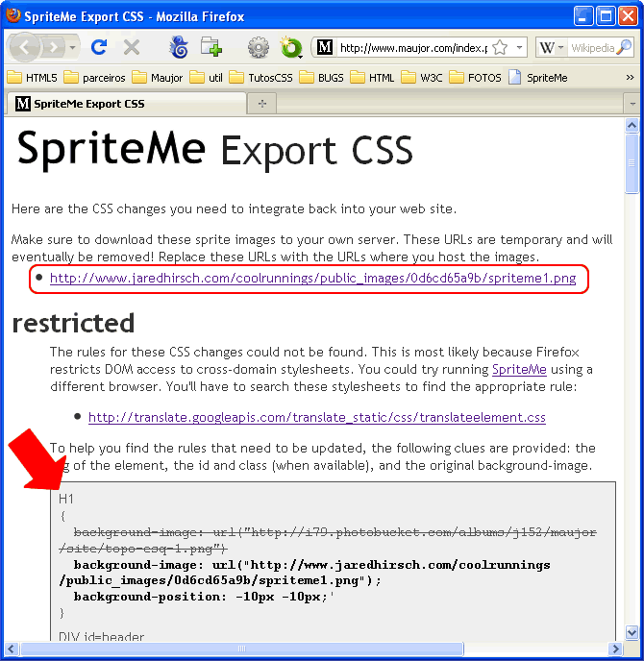Image resolution: width=644 pixels, height=661 pixels.
Task: Click the SpriteMe link in the paragraph
Action: 519,369
